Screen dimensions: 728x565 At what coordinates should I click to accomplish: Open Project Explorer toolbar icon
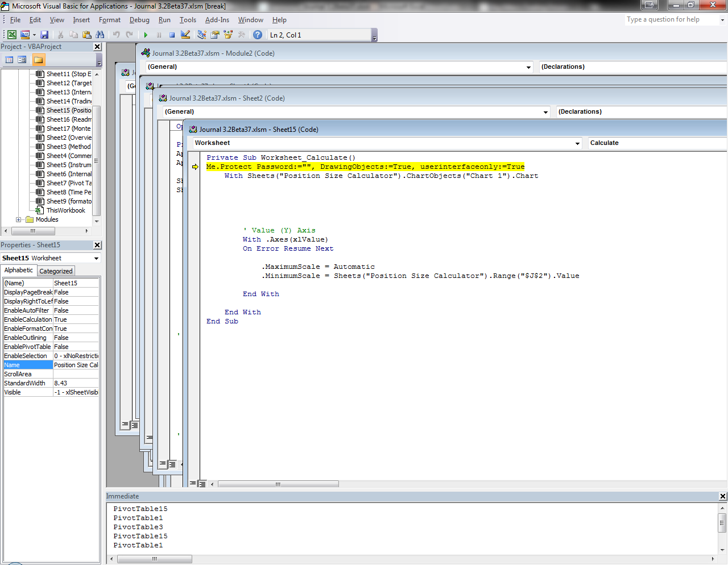pyautogui.click(x=201, y=35)
